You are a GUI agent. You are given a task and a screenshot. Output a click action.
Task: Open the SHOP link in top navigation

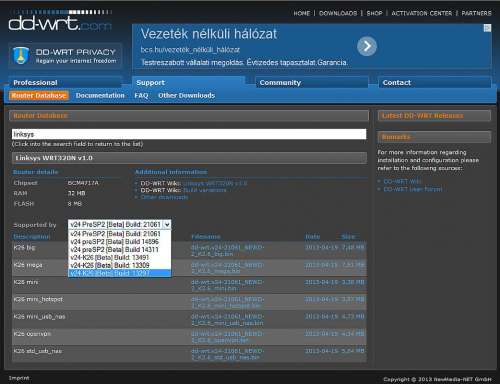pos(374,13)
